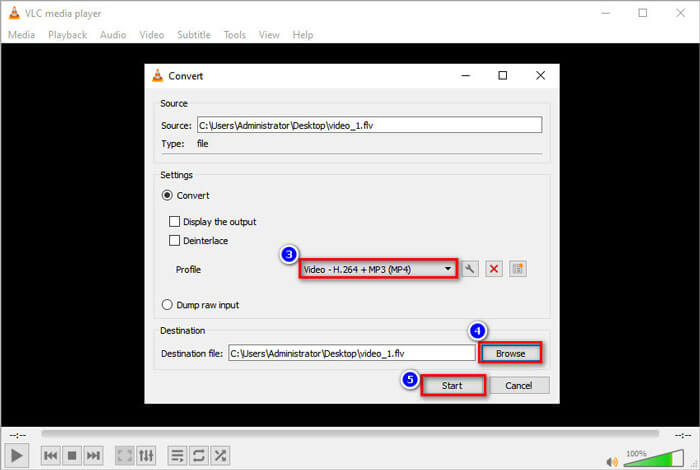The width and height of the screenshot is (700, 470).
Task: Open the Help menu
Action: [303, 35]
